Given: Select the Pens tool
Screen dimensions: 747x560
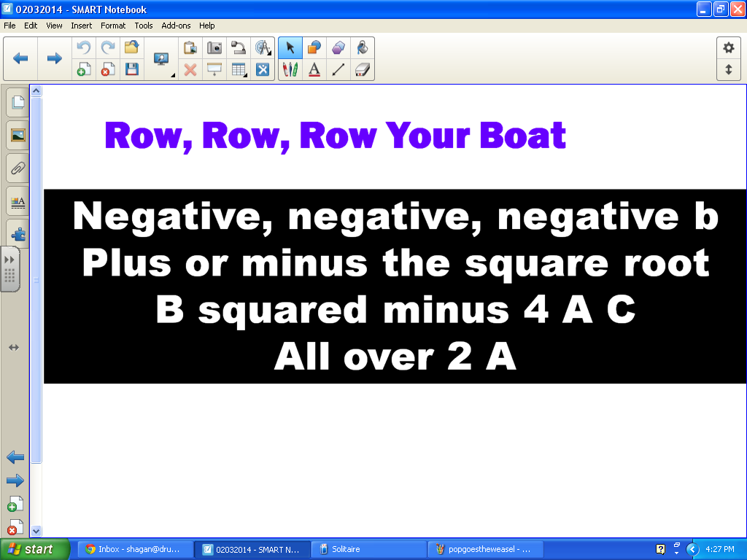Looking at the screenshot, I should [290, 69].
